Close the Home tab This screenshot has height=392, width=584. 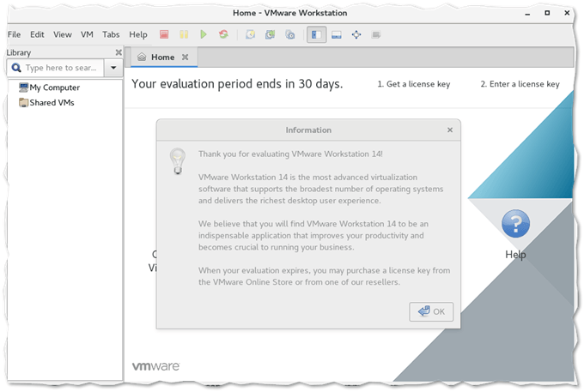click(186, 57)
